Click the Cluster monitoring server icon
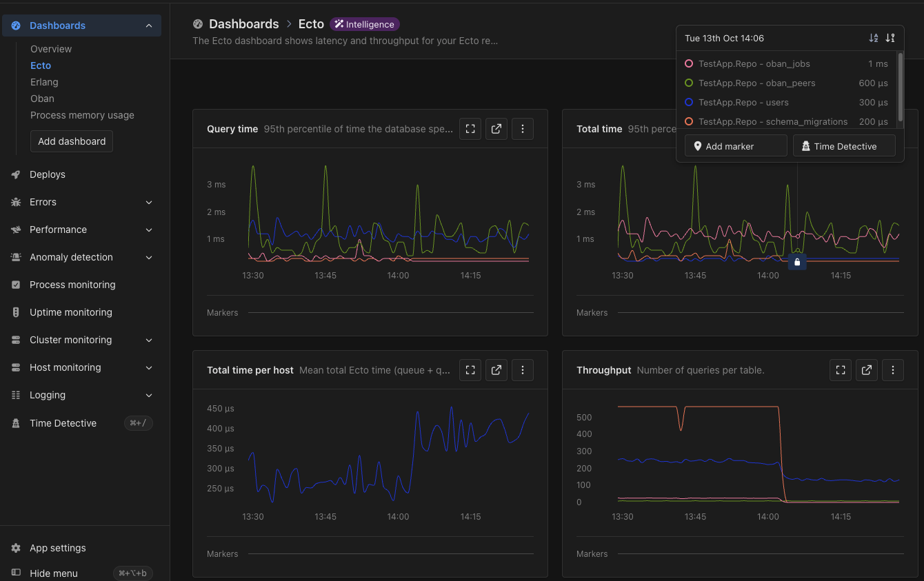This screenshot has width=924, height=581. point(16,340)
